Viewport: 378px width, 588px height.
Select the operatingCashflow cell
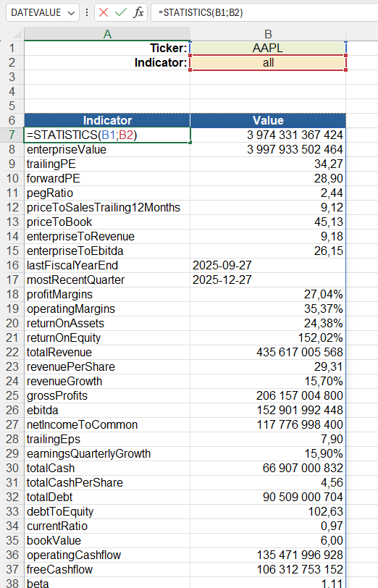[x=107, y=555]
